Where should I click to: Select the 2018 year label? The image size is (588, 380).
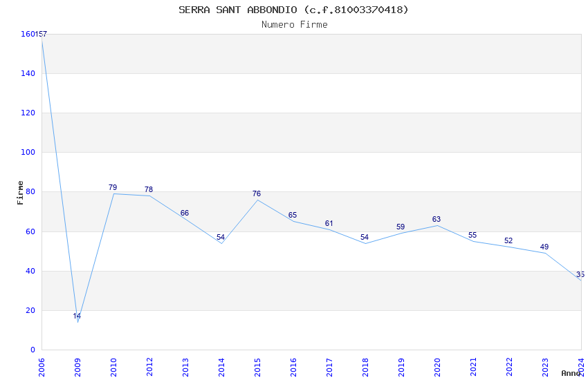tap(366, 367)
